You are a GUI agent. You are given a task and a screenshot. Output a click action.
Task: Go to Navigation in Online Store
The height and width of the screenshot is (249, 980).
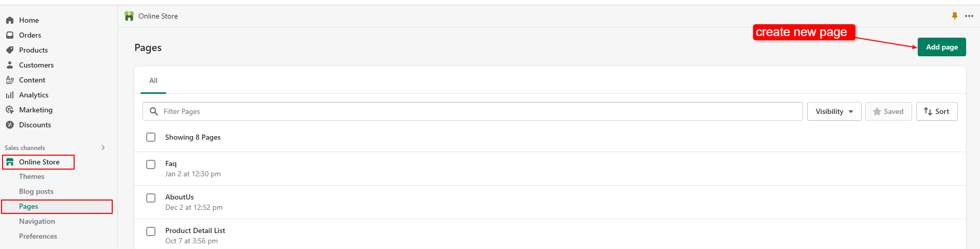(x=37, y=221)
